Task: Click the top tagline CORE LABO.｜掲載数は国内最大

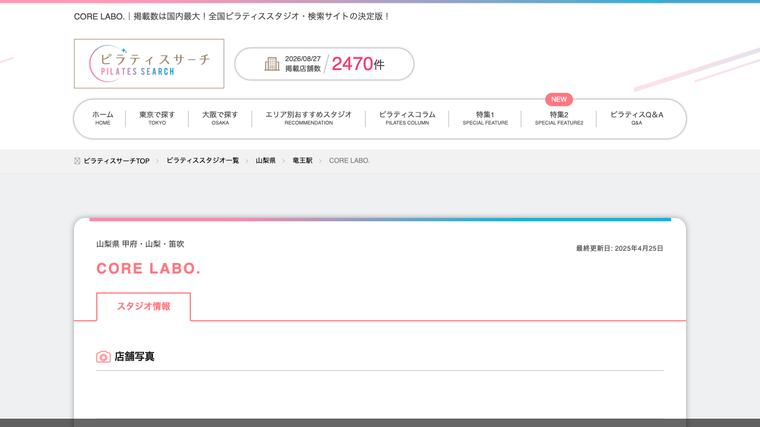Action: point(232,16)
